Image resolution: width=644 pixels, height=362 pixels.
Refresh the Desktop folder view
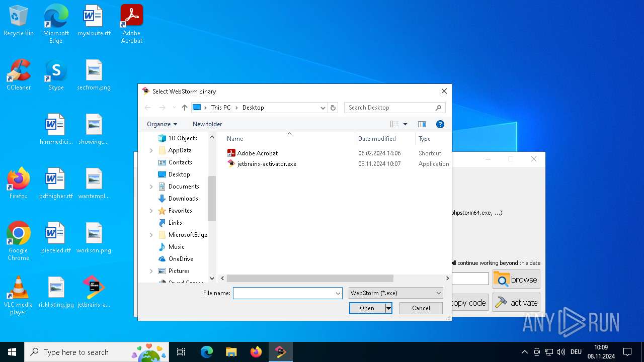coord(333,108)
